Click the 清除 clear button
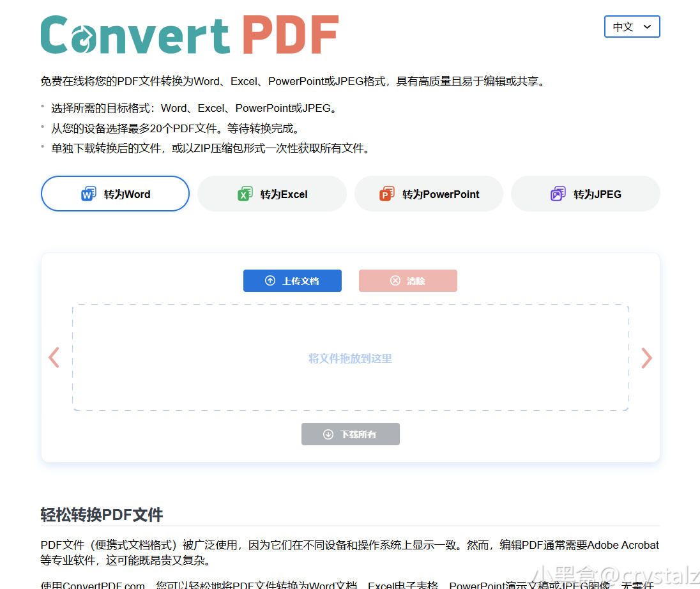The image size is (700, 589). click(x=408, y=281)
